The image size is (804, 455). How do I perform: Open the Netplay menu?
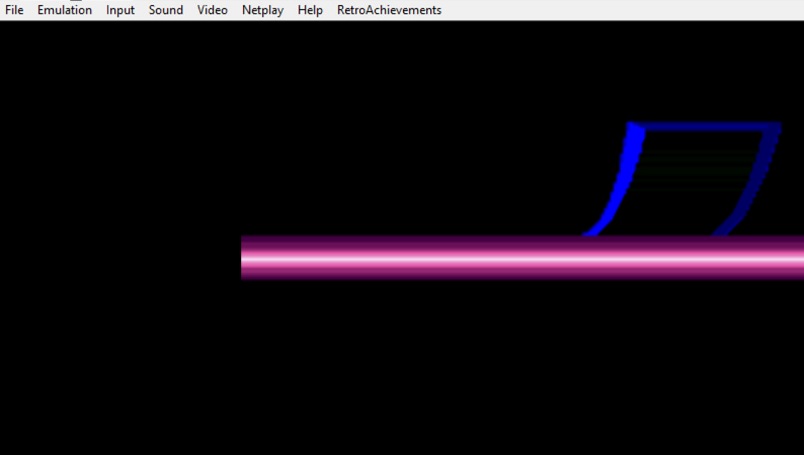click(263, 10)
